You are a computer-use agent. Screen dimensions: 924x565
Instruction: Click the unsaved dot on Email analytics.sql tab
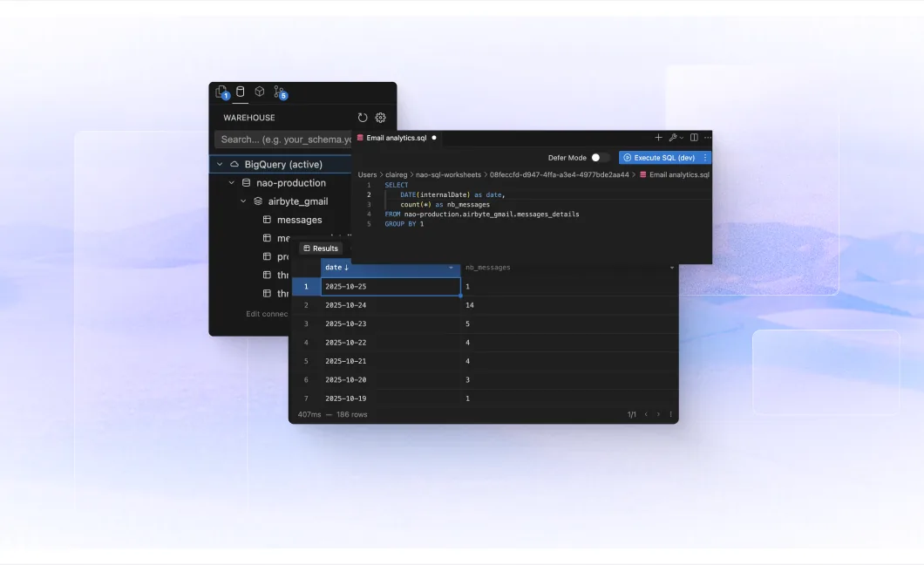point(434,138)
